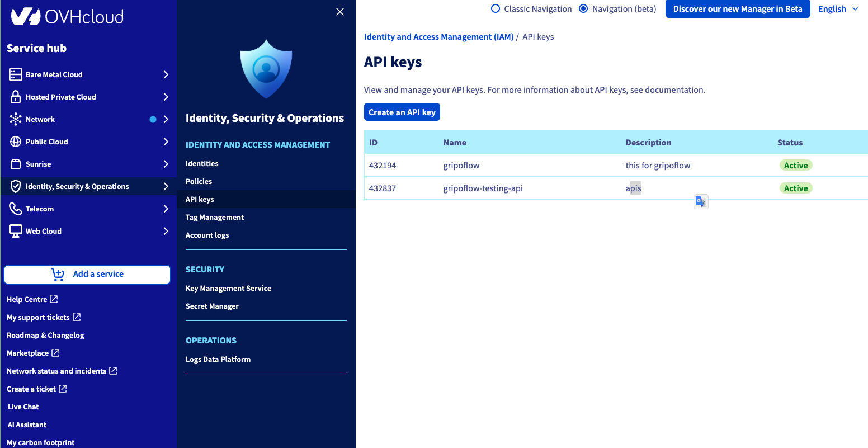Screen dimensions: 868x448
Task: Expand the Bare Metal Cloud chevron
Action: 166,74
